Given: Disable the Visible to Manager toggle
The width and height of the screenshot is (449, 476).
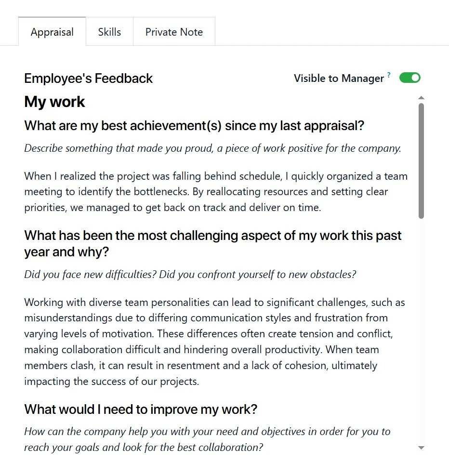Looking at the screenshot, I should point(410,78).
